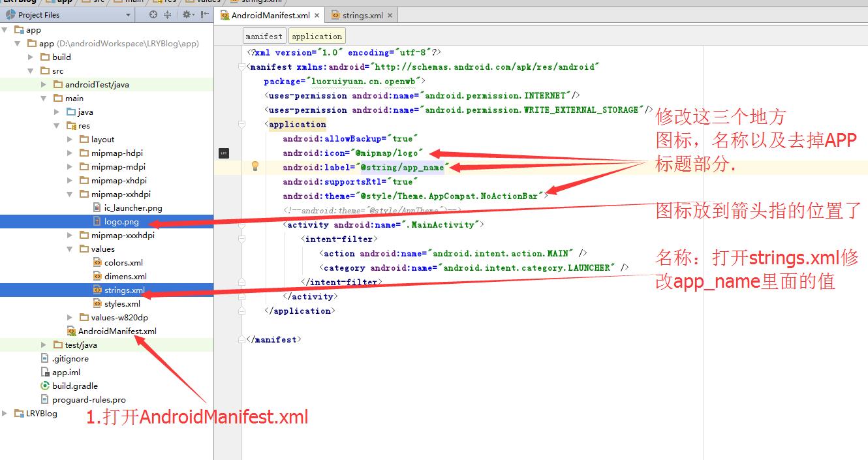This screenshot has width=868, height=460.
Task: Click the Collapse All icon in Project panel
Action: click(x=168, y=14)
